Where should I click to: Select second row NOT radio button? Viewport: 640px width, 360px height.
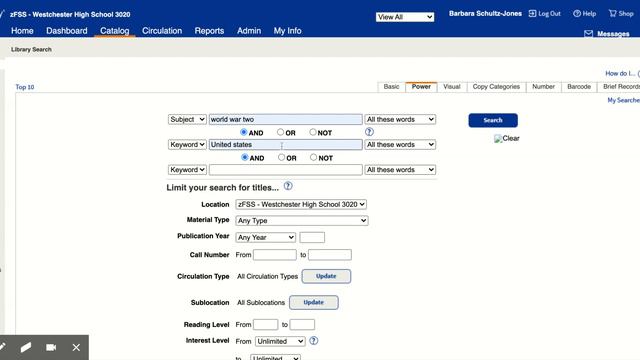click(x=313, y=157)
